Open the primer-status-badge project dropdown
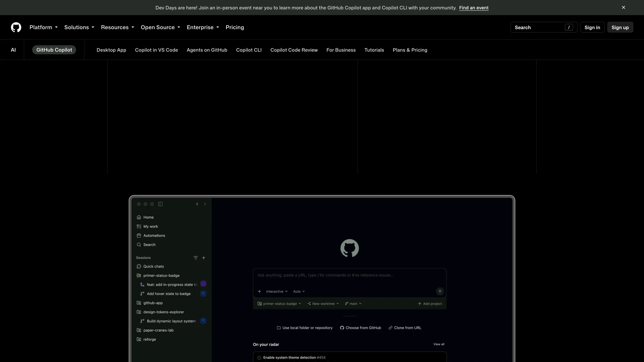 click(279, 304)
